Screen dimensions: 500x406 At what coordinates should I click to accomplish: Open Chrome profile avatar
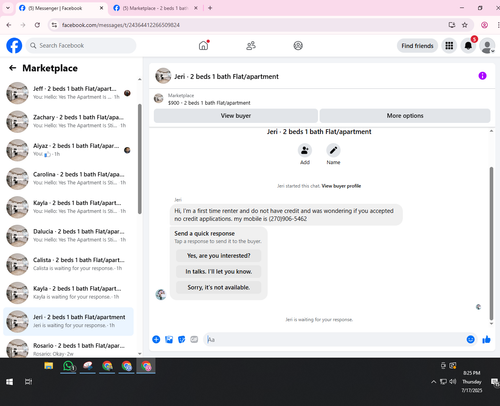(x=484, y=25)
